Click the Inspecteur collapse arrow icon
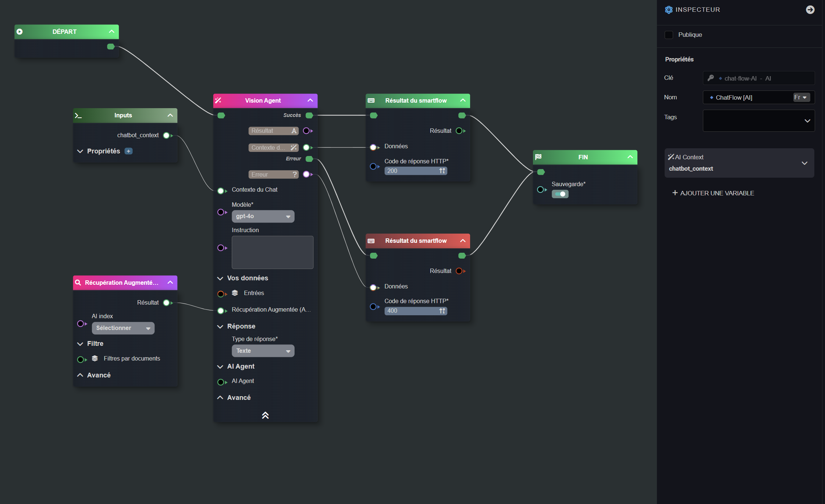The height and width of the screenshot is (504, 825). (810, 10)
